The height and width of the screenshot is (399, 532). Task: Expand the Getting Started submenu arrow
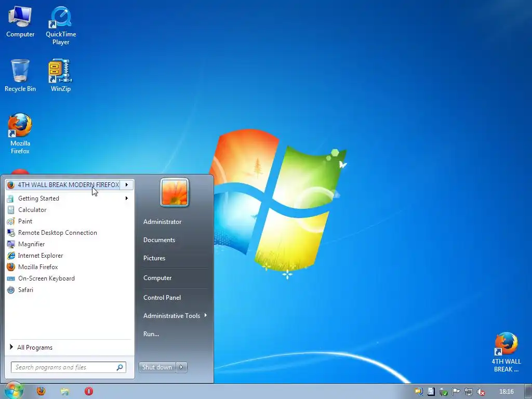point(127,198)
